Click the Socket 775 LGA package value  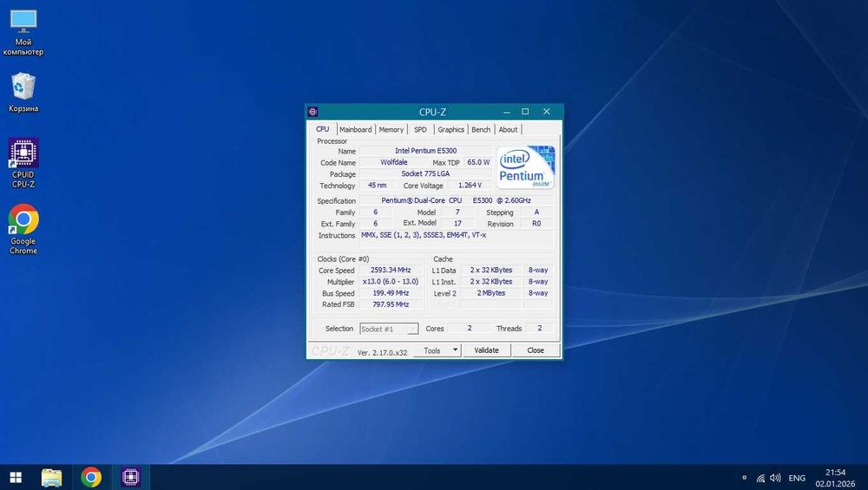click(425, 173)
